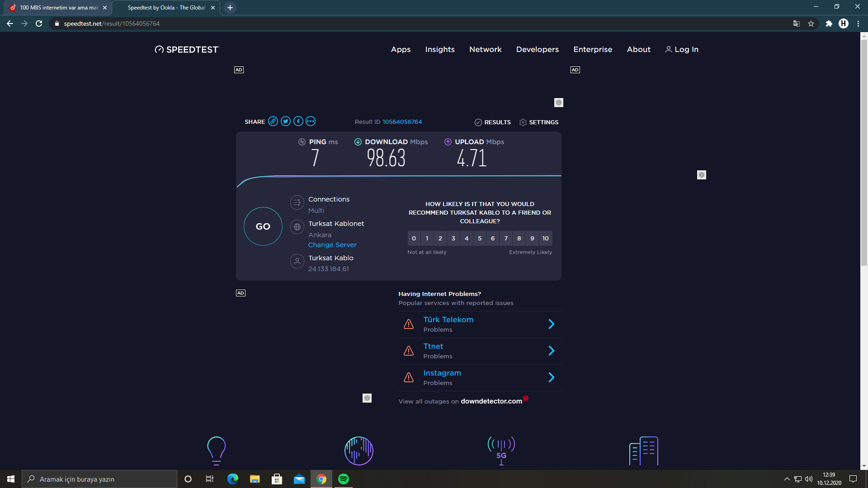
Task: Open the Developers menu
Action: tap(538, 50)
